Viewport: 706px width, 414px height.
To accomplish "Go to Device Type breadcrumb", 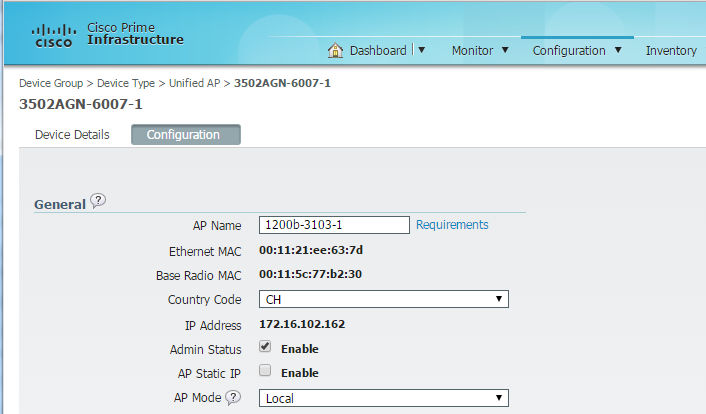I will [x=126, y=83].
